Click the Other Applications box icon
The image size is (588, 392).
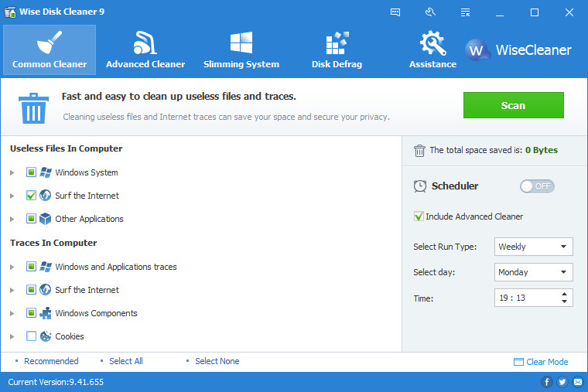(46, 219)
